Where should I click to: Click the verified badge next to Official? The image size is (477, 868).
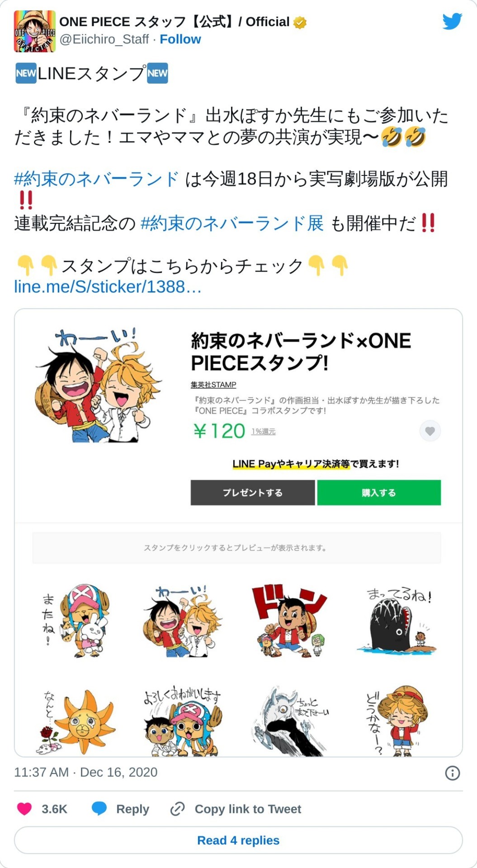click(x=300, y=22)
